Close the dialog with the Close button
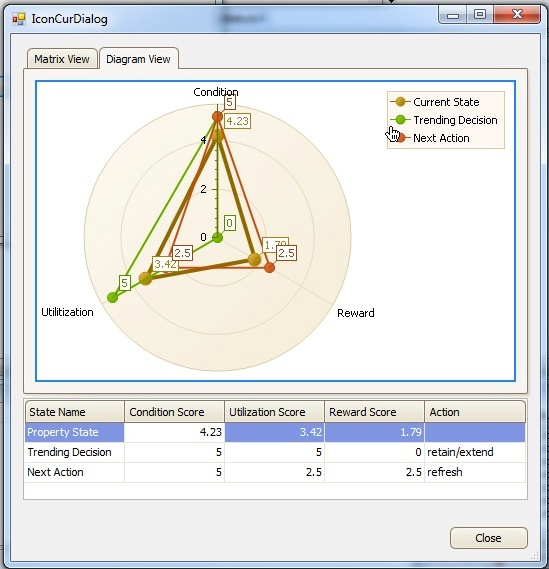Screen dimensions: 549x569 click(488, 538)
